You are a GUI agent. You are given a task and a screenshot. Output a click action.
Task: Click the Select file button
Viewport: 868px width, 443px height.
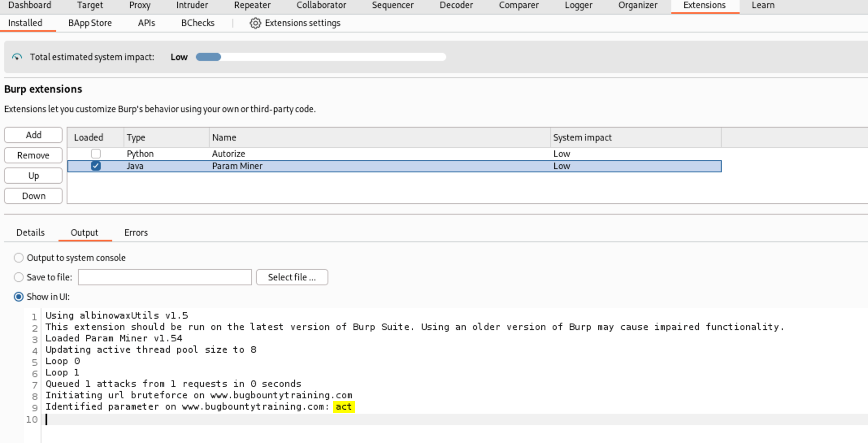tap(292, 277)
